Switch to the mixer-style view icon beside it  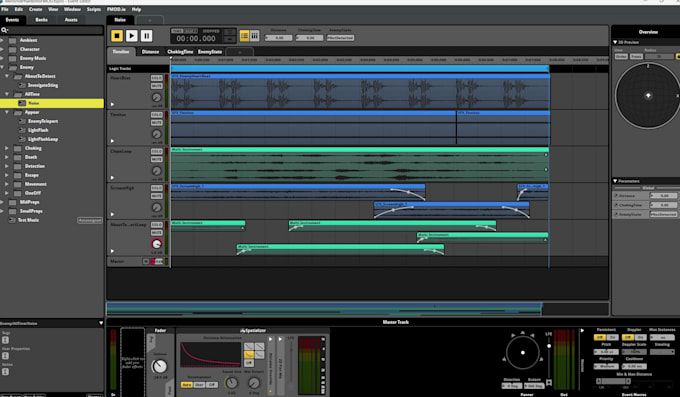pos(255,36)
